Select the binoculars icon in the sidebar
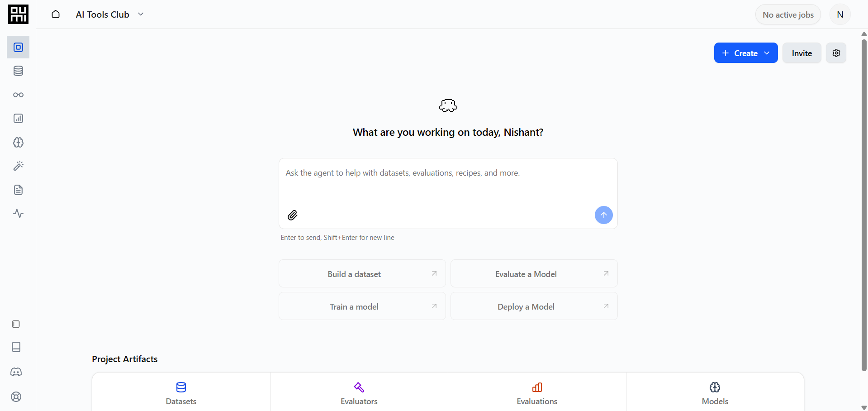The width and height of the screenshot is (868, 411). [x=18, y=95]
